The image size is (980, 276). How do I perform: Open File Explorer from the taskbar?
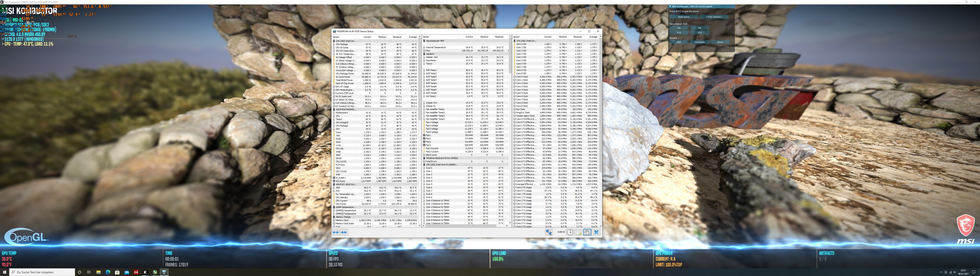(x=98, y=272)
